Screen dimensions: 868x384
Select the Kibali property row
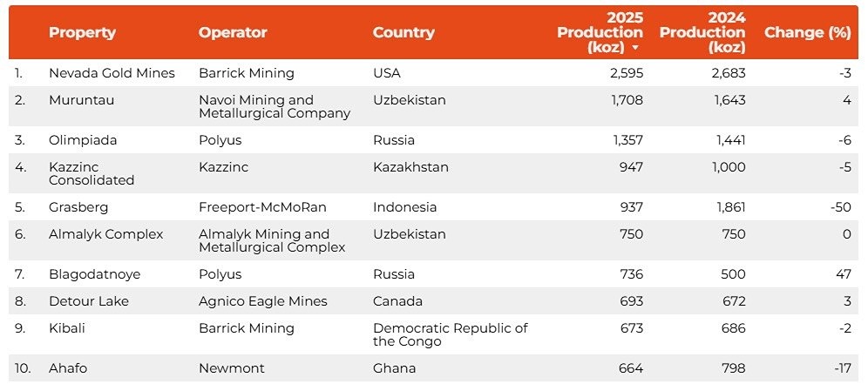click(x=69, y=328)
